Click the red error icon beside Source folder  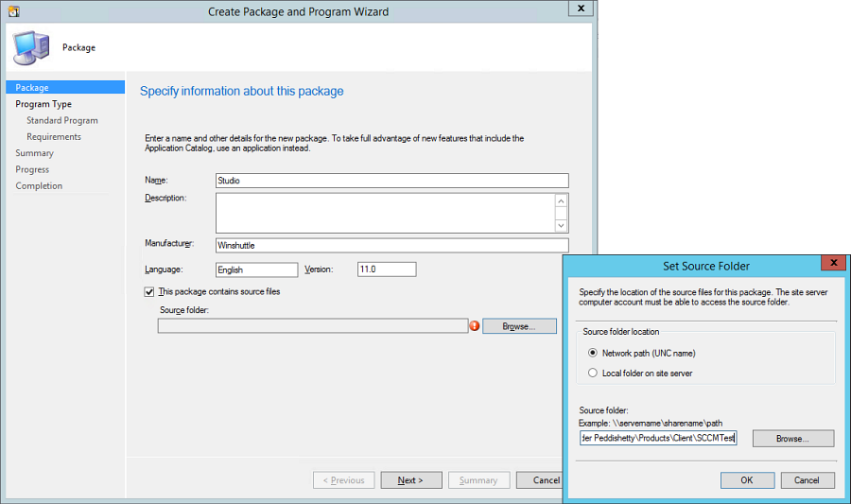(475, 326)
